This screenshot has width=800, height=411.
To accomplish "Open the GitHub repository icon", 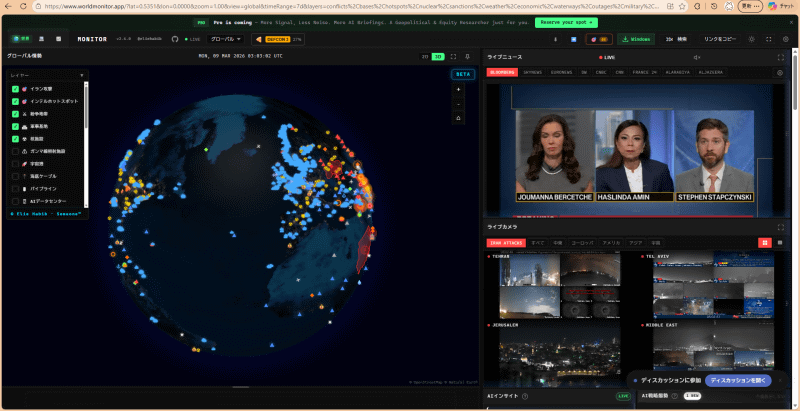I will coord(175,39).
